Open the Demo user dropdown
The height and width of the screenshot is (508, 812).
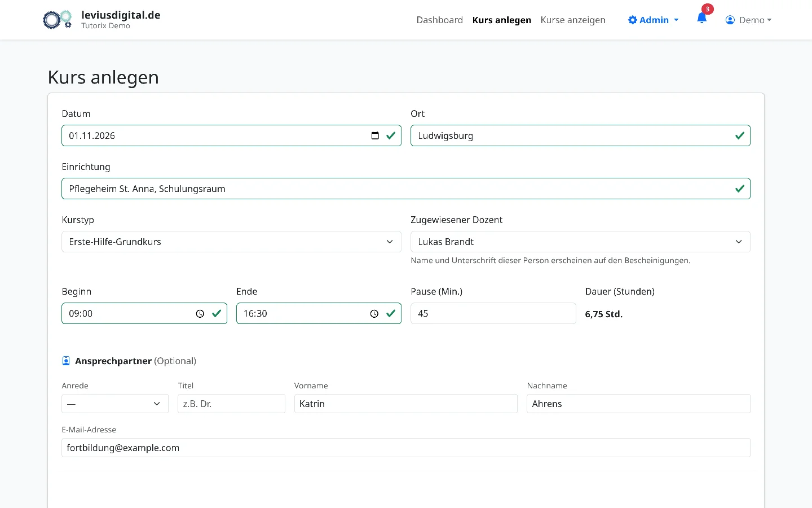pos(748,20)
